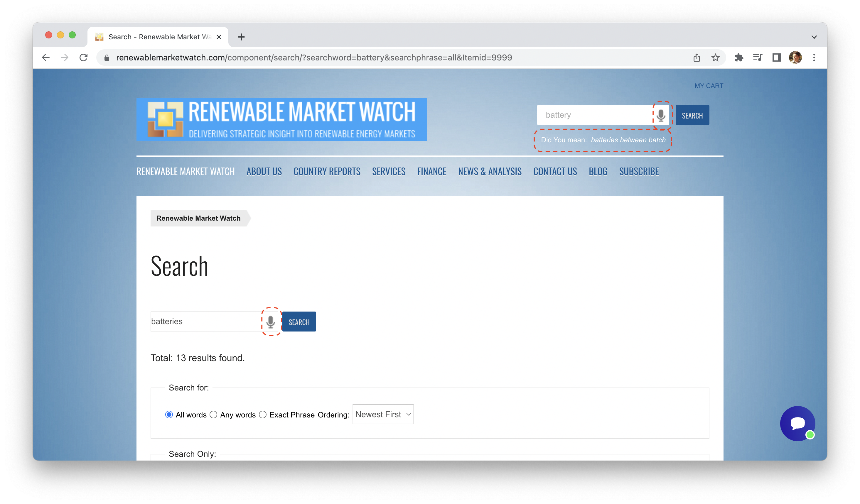The height and width of the screenshot is (504, 860).
Task: Open the Extensions puzzle icon
Action: pos(739,57)
